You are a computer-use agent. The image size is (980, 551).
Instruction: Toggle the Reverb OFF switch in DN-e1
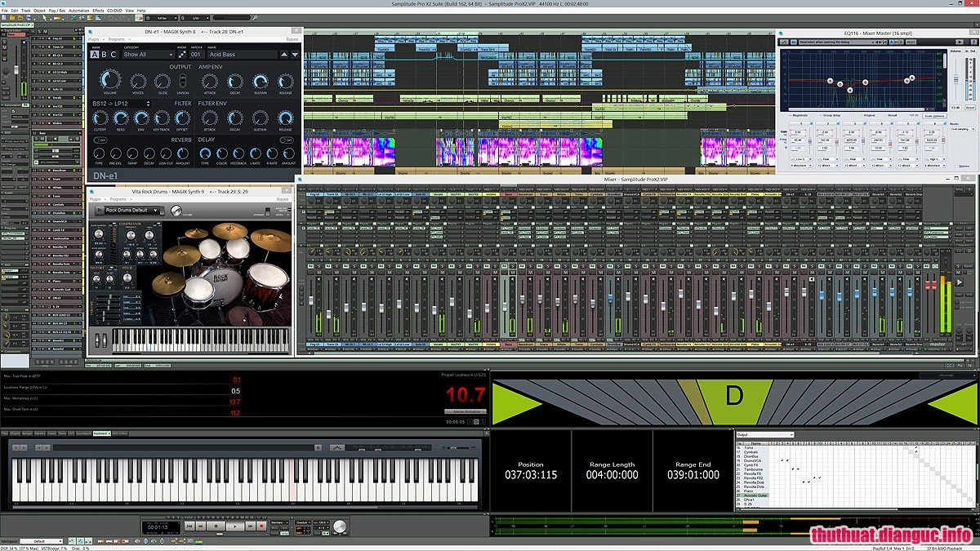pos(100,140)
